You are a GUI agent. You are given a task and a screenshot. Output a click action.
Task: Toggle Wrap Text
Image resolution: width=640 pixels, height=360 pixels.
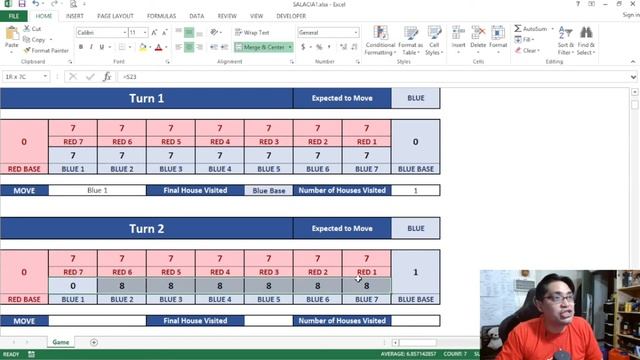(x=252, y=32)
